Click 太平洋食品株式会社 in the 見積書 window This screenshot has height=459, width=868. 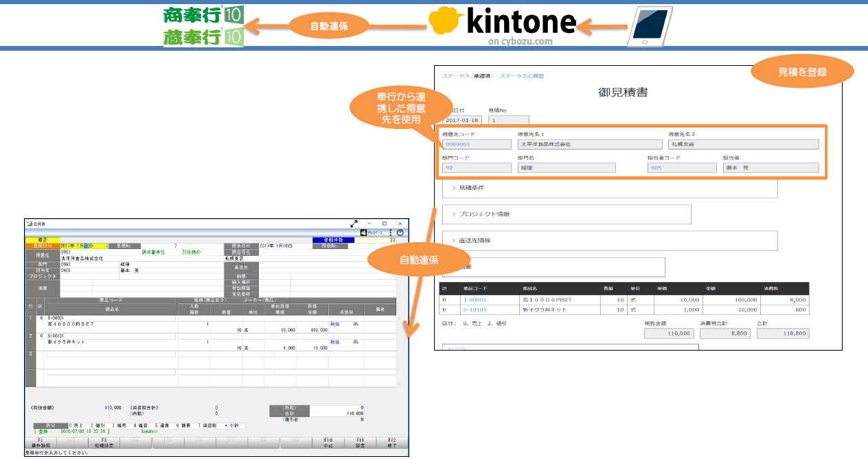[82, 259]
